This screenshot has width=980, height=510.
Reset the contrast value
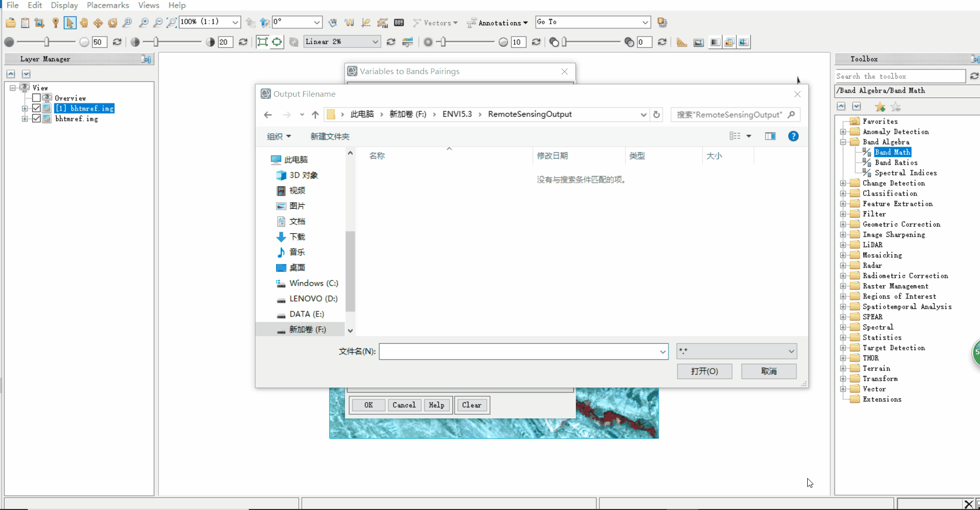(243, 42)
